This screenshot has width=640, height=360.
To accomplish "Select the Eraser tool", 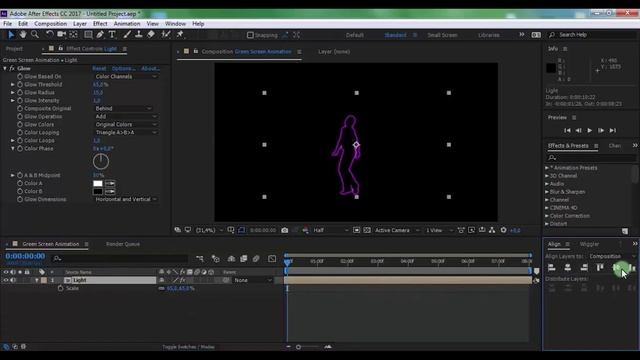I will click(151, 35).
